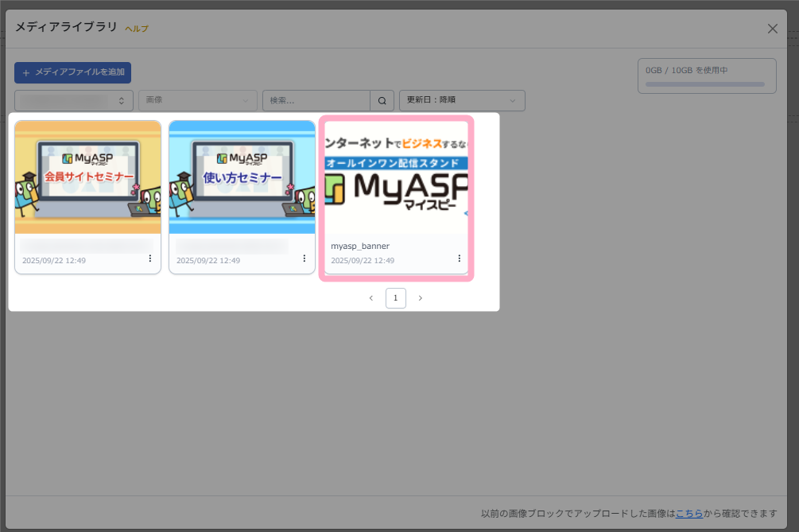Open three-dot menu on 使い方セミナー card

click(x=304, y=258)
